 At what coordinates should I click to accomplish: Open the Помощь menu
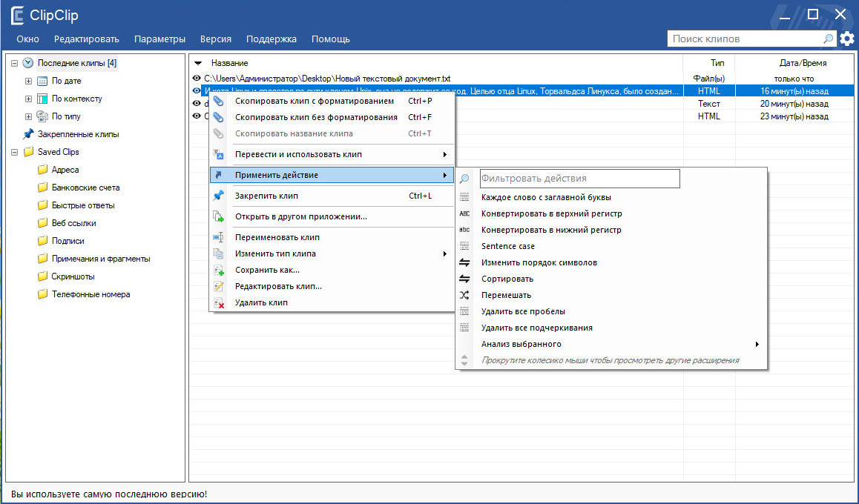(330, 39)
